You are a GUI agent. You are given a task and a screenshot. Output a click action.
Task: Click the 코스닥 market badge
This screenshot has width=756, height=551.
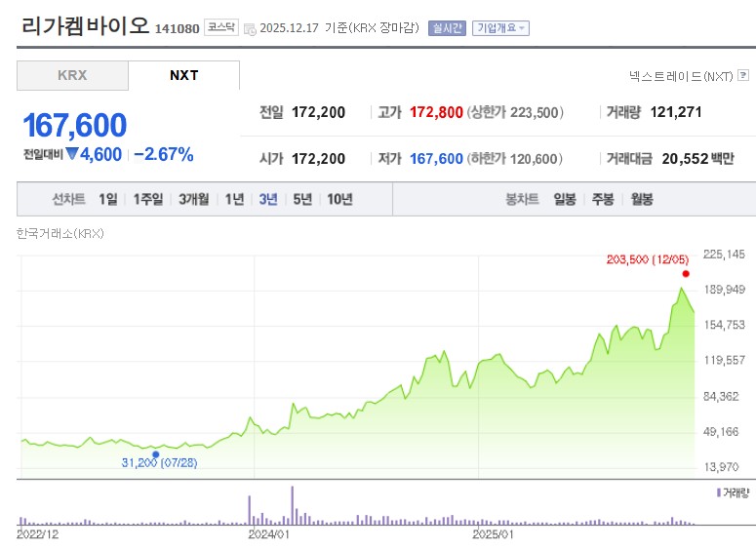pos(221,27)
